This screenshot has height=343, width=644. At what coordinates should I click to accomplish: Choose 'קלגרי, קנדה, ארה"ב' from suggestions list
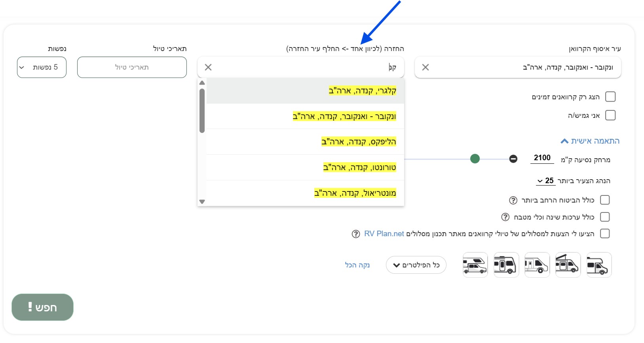point(362,91)
